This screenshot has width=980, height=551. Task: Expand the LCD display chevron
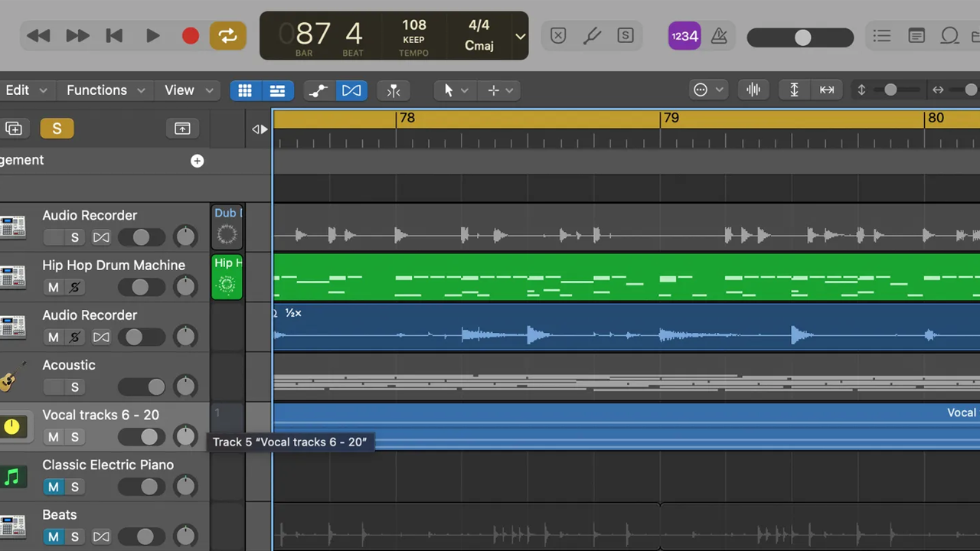(x=520, y=36)
